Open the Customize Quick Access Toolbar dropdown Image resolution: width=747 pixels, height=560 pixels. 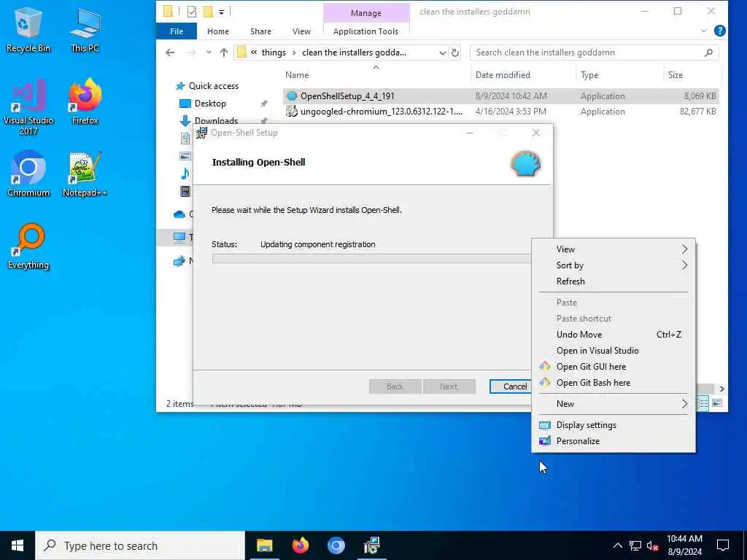point(222,12)
